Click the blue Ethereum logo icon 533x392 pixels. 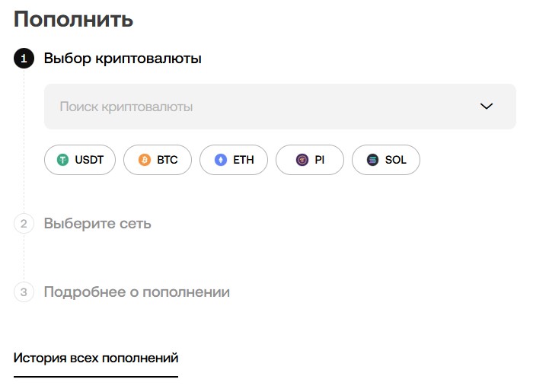tap(221, 160)
